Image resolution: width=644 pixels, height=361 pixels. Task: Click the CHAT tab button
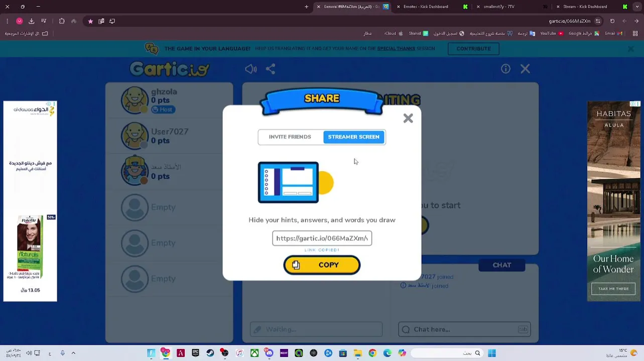tap(502, 265)
